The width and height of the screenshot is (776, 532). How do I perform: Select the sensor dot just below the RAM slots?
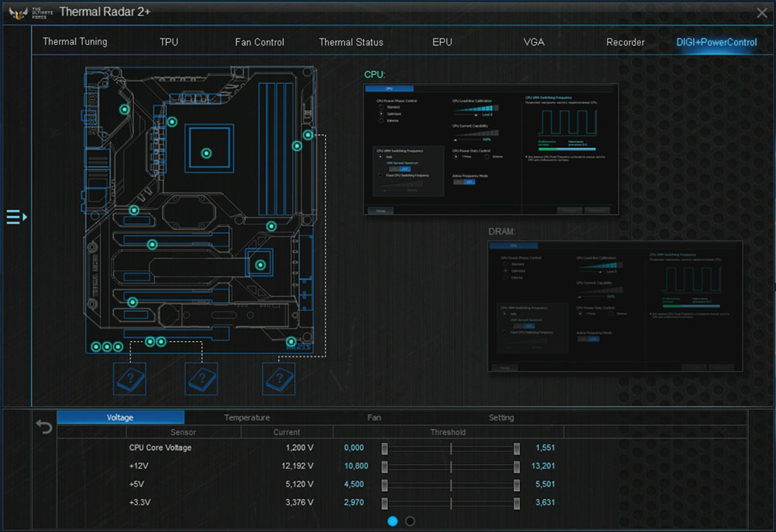pyautogui.click(x=271, y=226)
